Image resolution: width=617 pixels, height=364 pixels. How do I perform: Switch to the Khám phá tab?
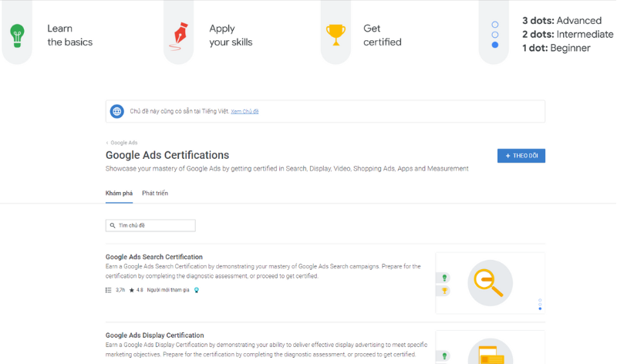point(119,194)
